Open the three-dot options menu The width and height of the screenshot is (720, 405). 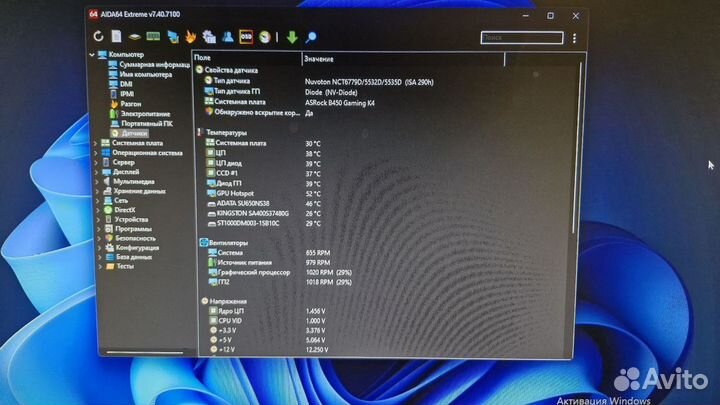coord(574,39)
